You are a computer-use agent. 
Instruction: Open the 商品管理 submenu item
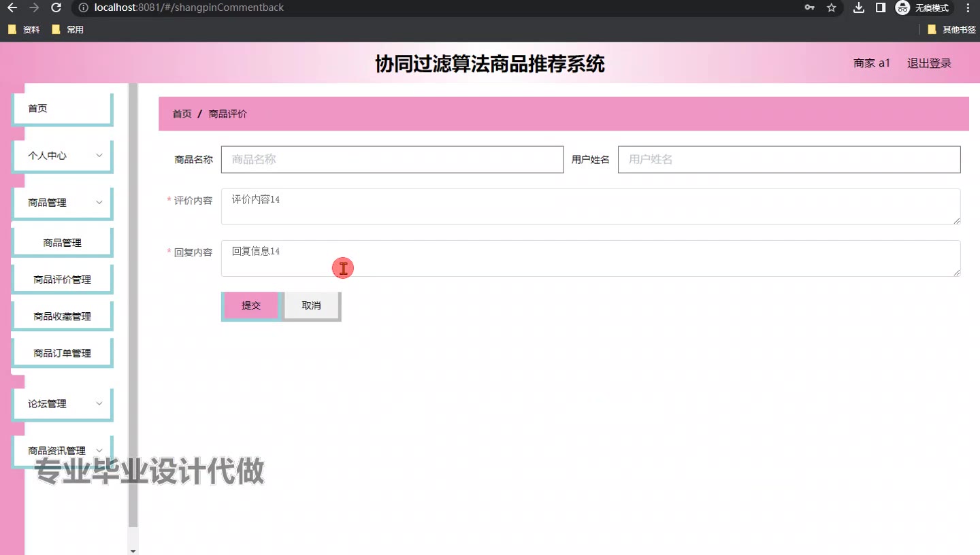pyautogui.click(x=63, y=243)
